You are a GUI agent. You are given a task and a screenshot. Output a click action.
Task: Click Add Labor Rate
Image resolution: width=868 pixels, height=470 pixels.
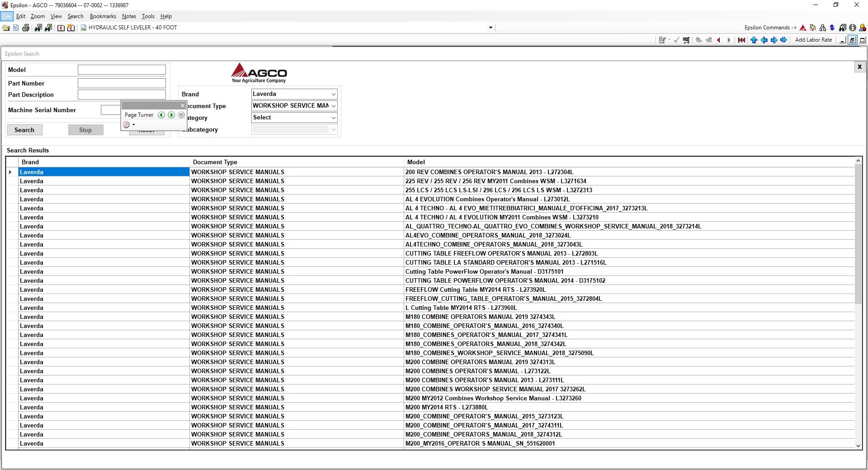click(813, 40)
